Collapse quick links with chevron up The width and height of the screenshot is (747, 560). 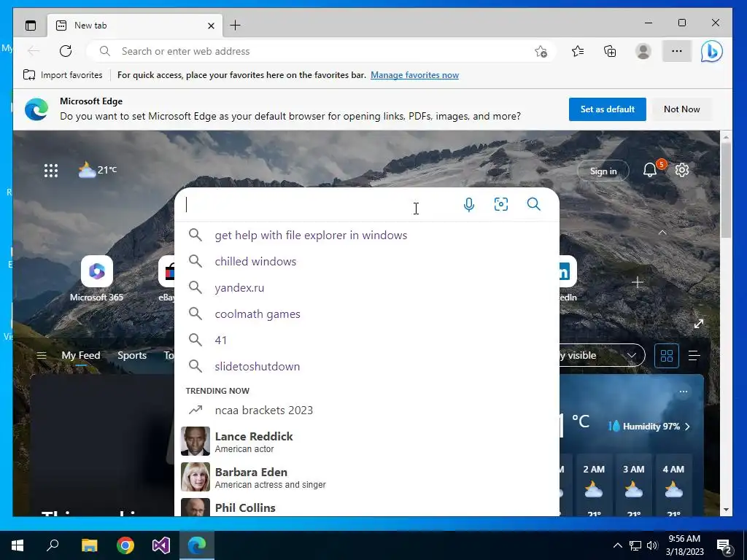[x=662, y=233]
